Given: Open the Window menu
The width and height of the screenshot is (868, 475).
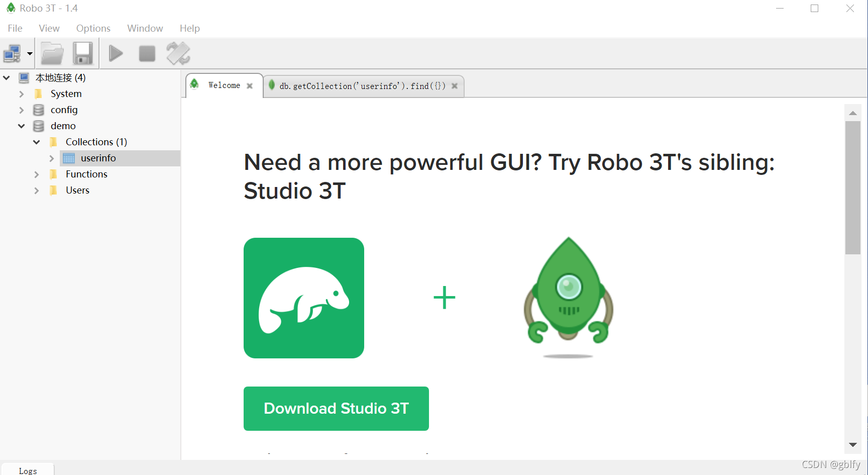Looking at the screenshot, I should tap(145, 28).
